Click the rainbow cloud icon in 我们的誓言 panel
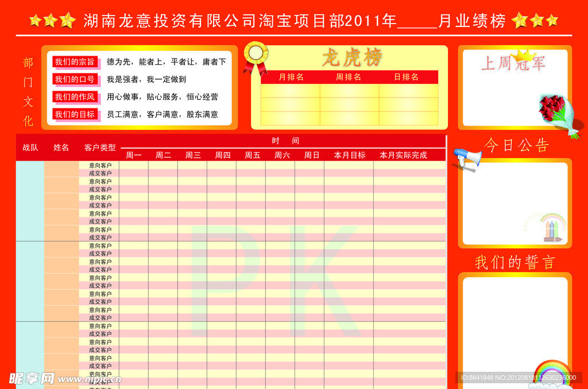 552,374
